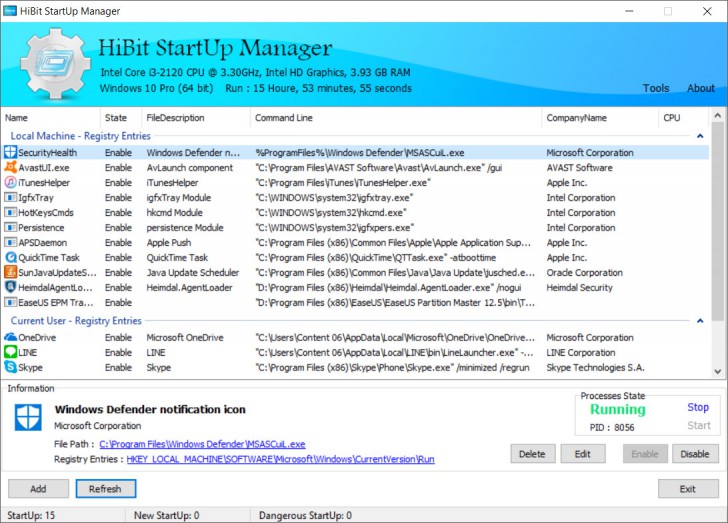This screenshot has height=523, width=728.
Task: Click the Delete button
Action: click(x=532, y=454)
